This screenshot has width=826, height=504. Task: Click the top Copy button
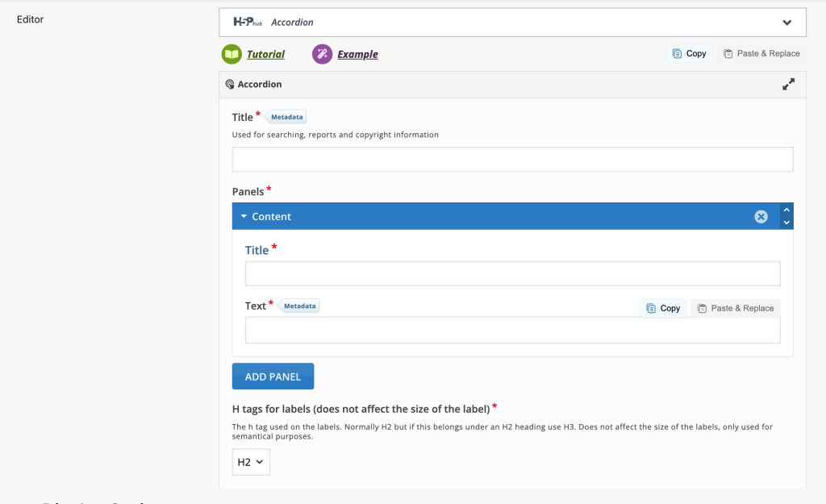click(x=689, y=53)
